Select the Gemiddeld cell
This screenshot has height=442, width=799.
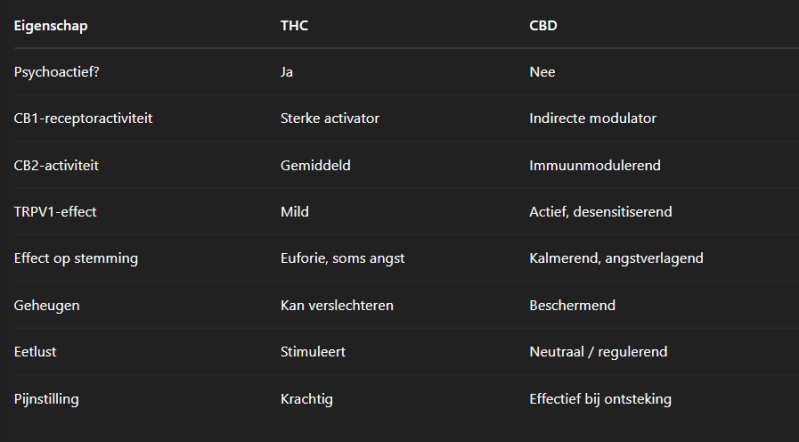click(x=314, y=165)
